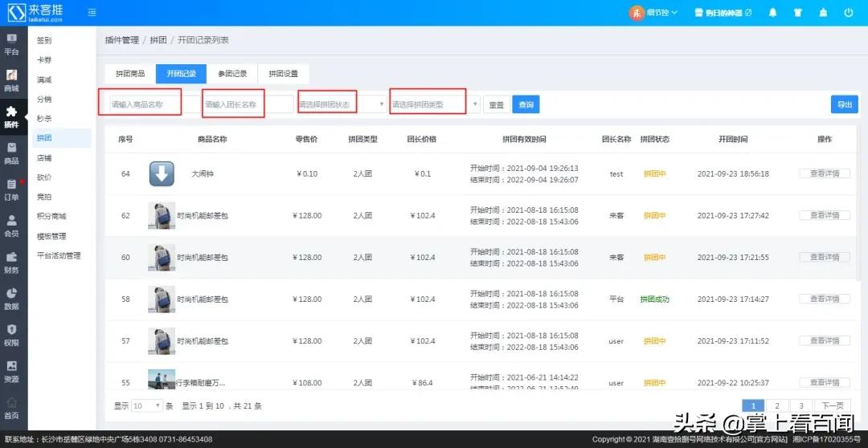Click the 下一页 next page button

pyautogui.click(x=832, y=406)
